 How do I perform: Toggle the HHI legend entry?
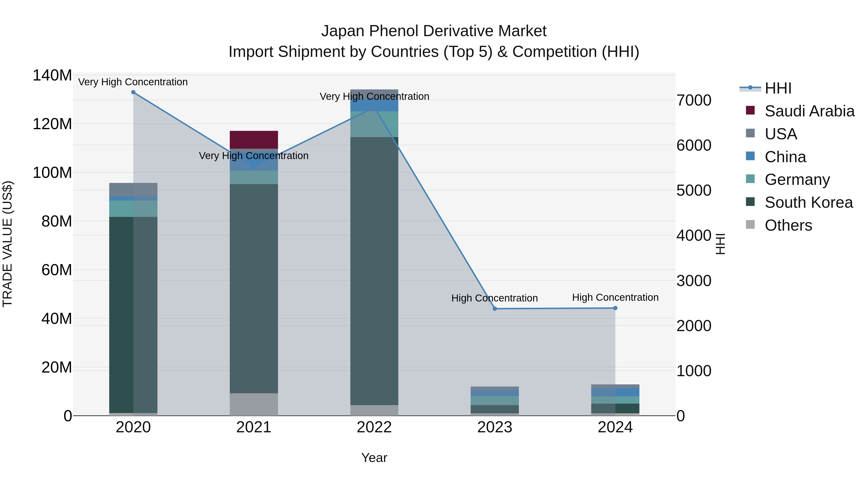[766, 88]
